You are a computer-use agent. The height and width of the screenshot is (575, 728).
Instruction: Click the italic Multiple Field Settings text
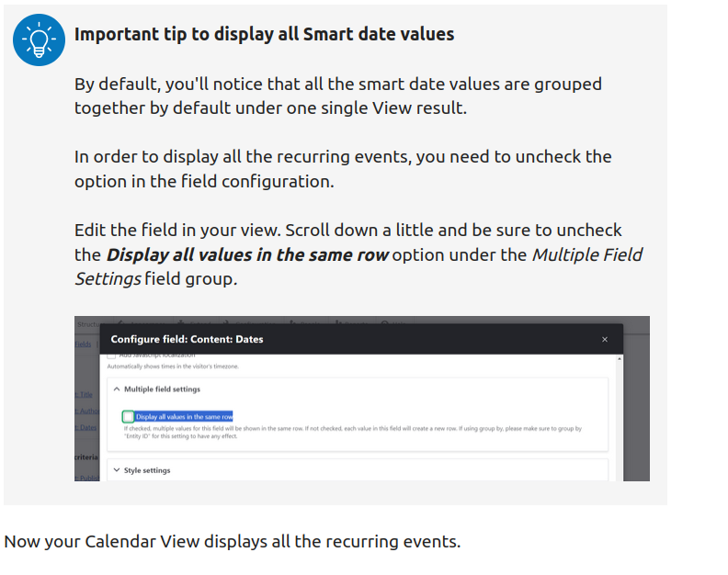tap(587, 254)
